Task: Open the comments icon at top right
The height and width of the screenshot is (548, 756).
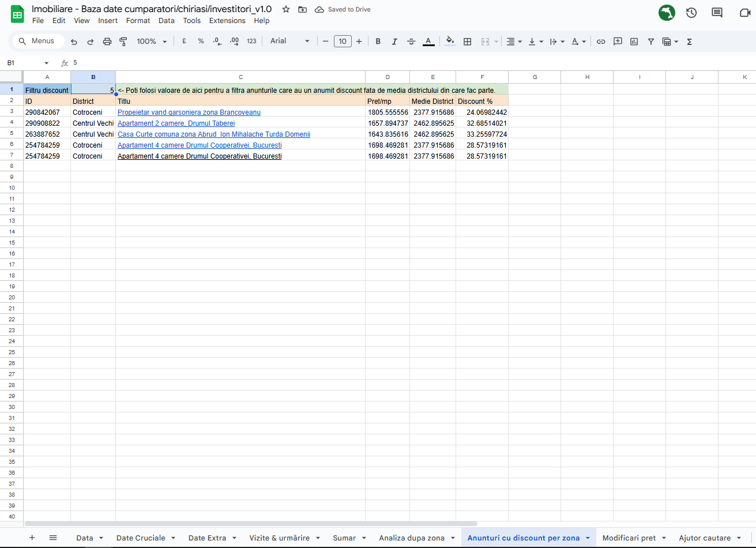Action: point(717,13)
